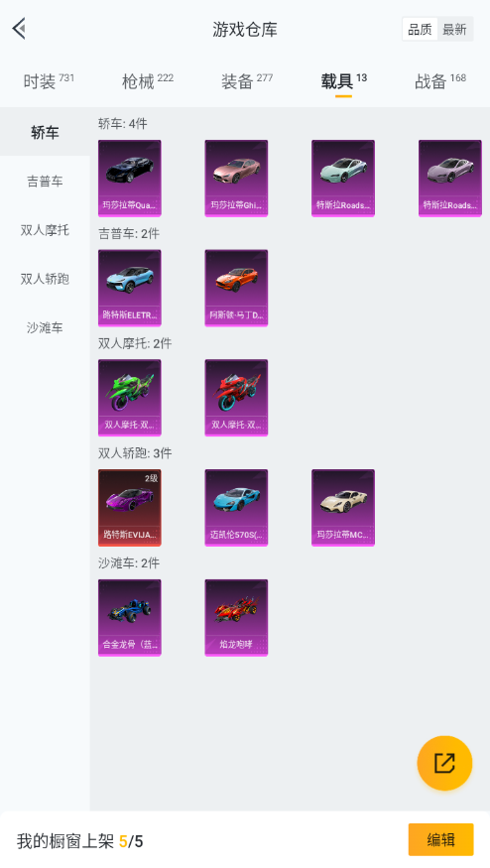Image resolution: width=490 pixels, height=868 pixels.
Task: Open the red 双人摩托 motorcycle card
Action: click(x=236, y=398)
